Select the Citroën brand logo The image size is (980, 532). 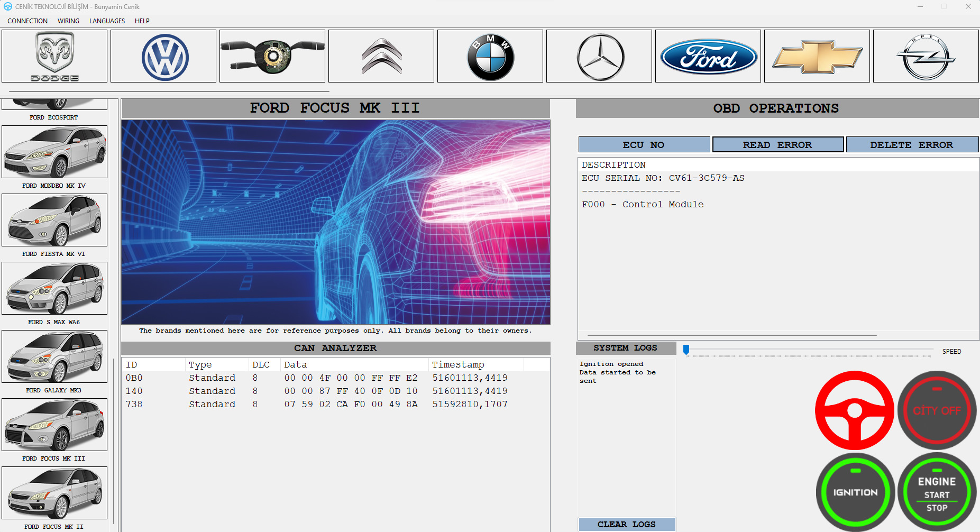(x=381, y=56)
